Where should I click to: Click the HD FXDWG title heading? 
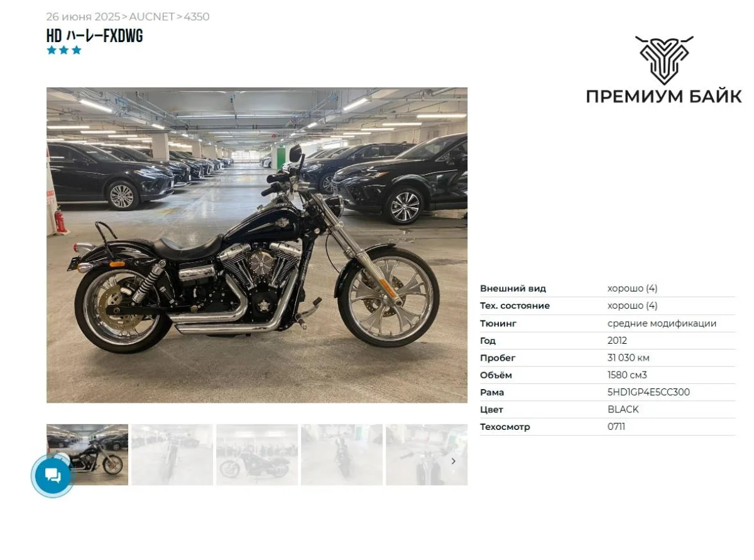[x=95, y=36]
